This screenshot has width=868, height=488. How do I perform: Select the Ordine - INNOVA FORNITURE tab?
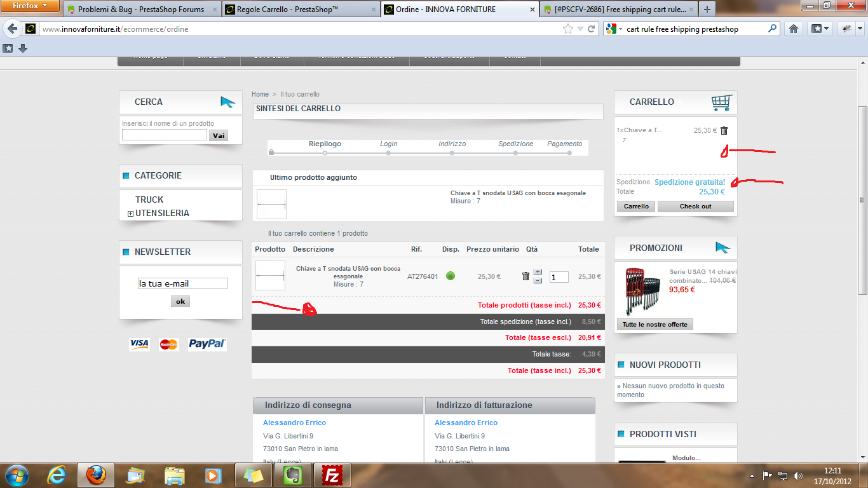click(459, 10)
